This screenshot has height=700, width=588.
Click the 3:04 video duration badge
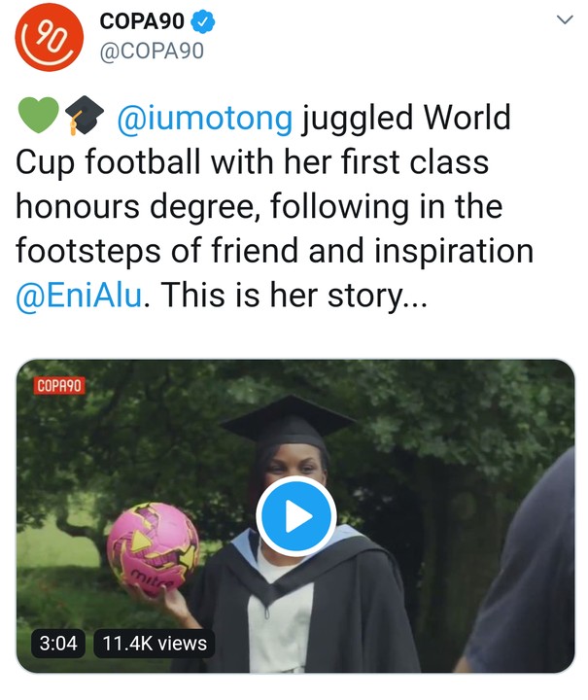(x=58, y=644)
